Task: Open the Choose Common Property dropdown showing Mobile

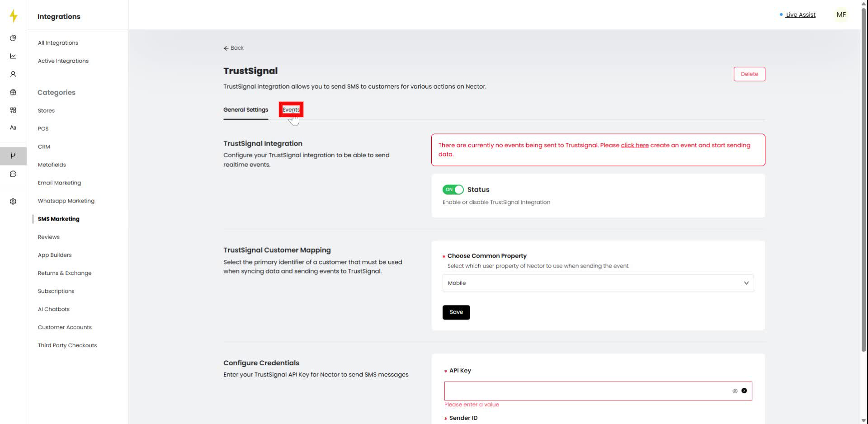Action: (598, 283)
